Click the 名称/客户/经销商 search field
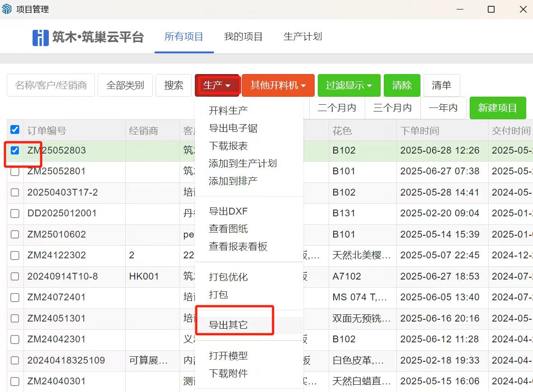The height and width of the screenshot is (392, 533). pyautogui.click(x=51, y=85)
